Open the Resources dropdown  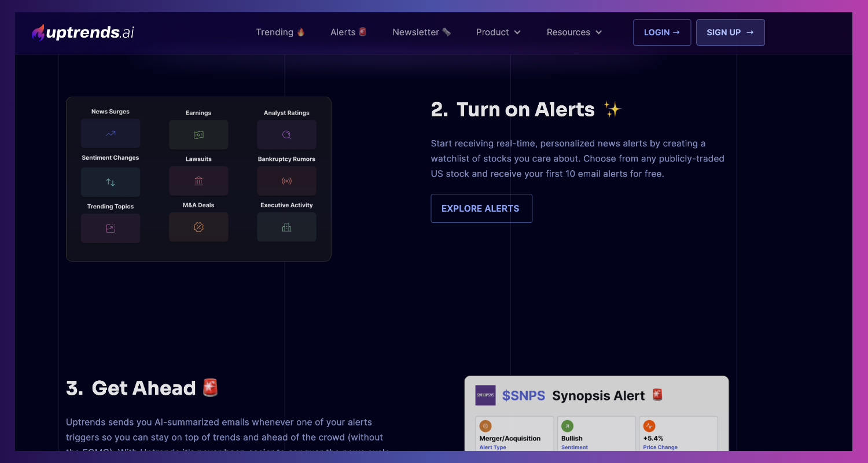pos(574,32)
